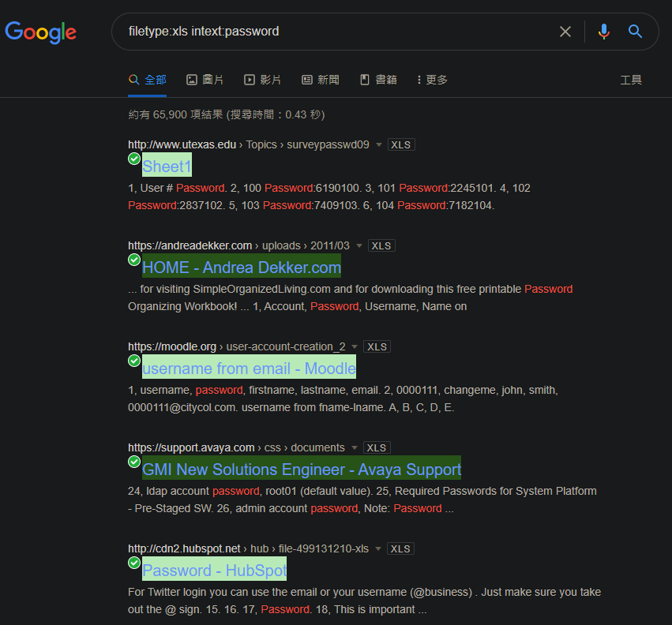Switch to the 新聞 (News) tab
672x625 pixels.
coord(321,80)
